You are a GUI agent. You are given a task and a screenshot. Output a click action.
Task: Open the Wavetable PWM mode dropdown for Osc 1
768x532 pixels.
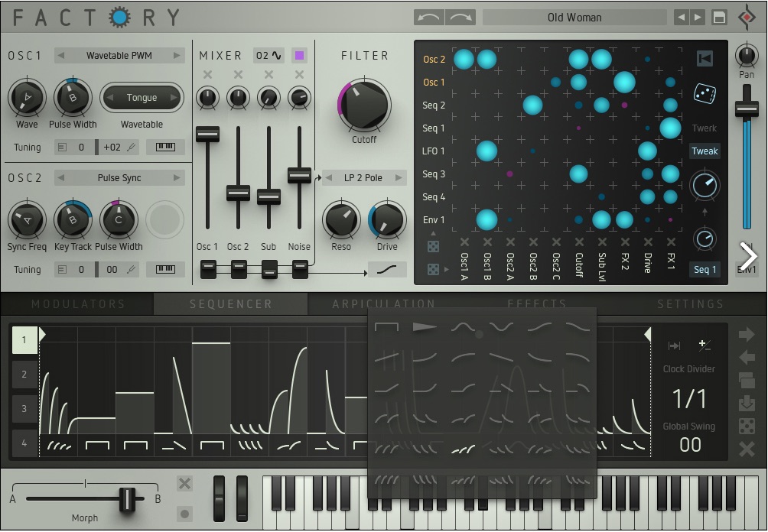pos(119,55)
